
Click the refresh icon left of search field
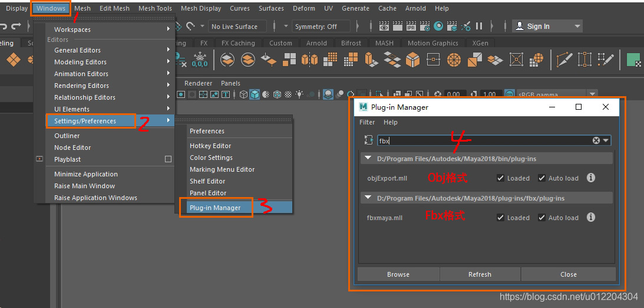pyautogui.click(x=368, y=140)
